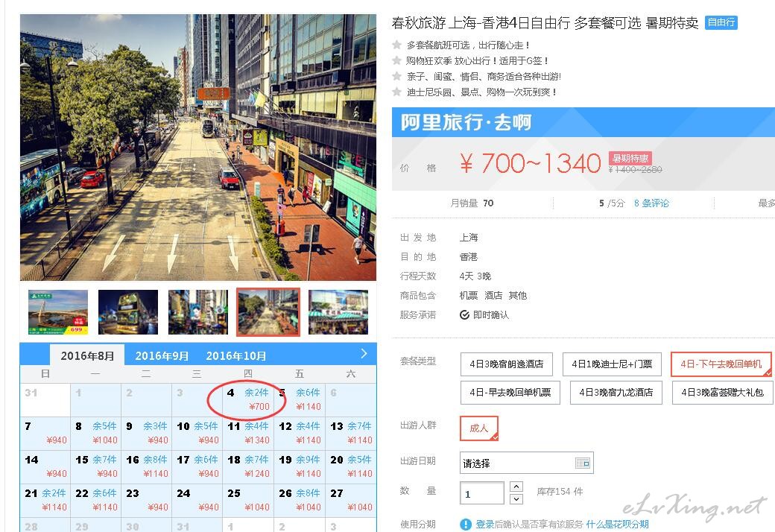Viewport: 775px width, 532px height.
Task: Select package 4日-早去晚回单机票
Action: pyautogui.click(x=510, y=393)
